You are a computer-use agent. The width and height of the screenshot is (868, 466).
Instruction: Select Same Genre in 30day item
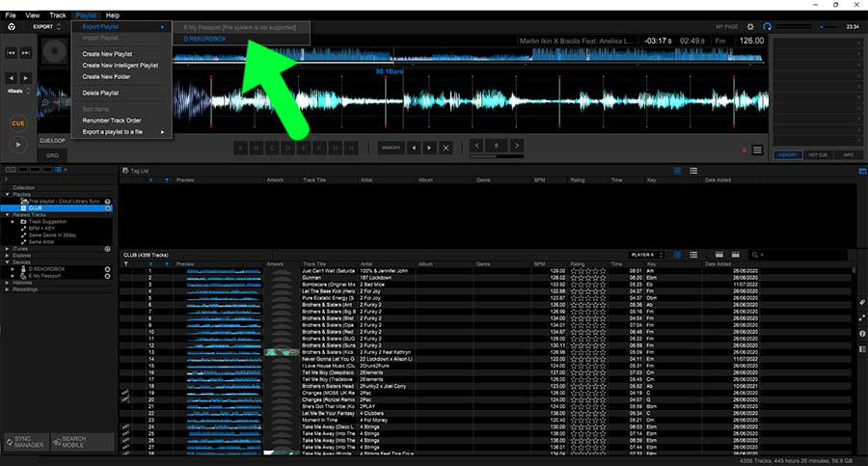click(x=52, y=235)
